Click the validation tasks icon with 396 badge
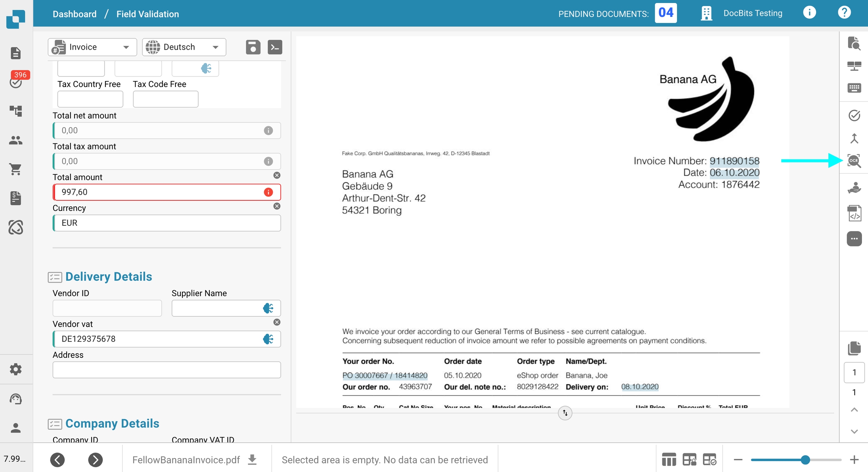Screen dimensions: 868x472 (15, 82)
